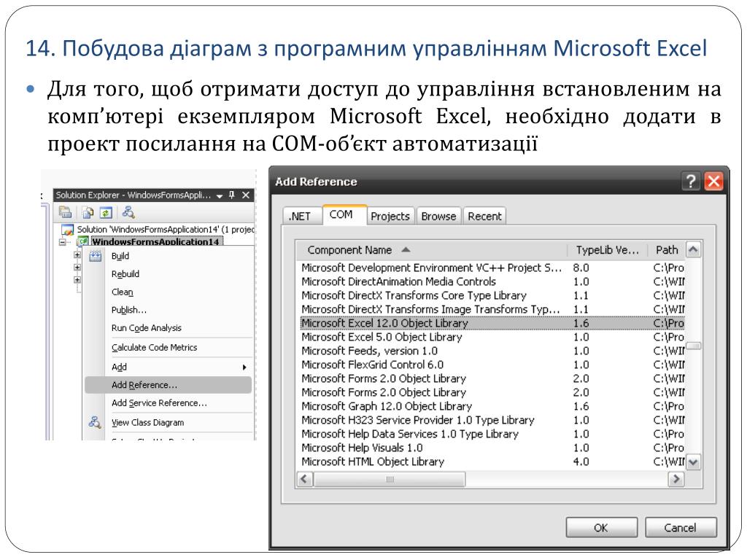Expand the plus node beside the Build entry

[77, 255]
